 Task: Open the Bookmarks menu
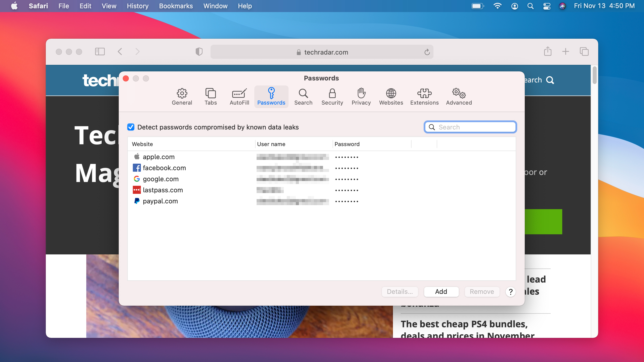tap(176, 6)
